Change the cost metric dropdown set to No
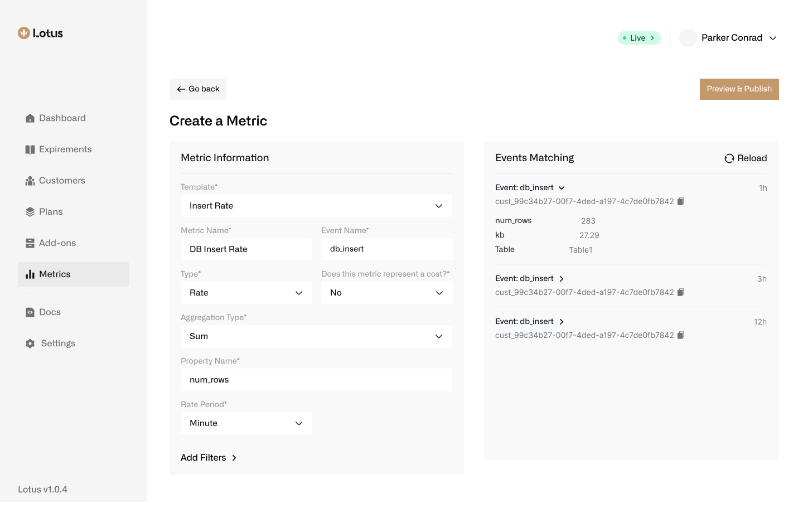 pyautogui.click(x=386, y=293)
